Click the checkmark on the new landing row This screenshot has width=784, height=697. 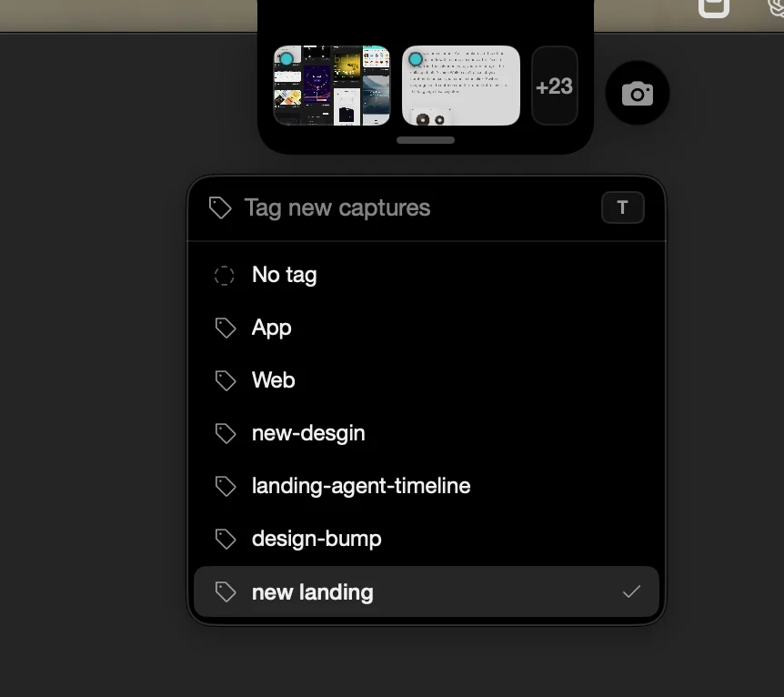[631, 592]
